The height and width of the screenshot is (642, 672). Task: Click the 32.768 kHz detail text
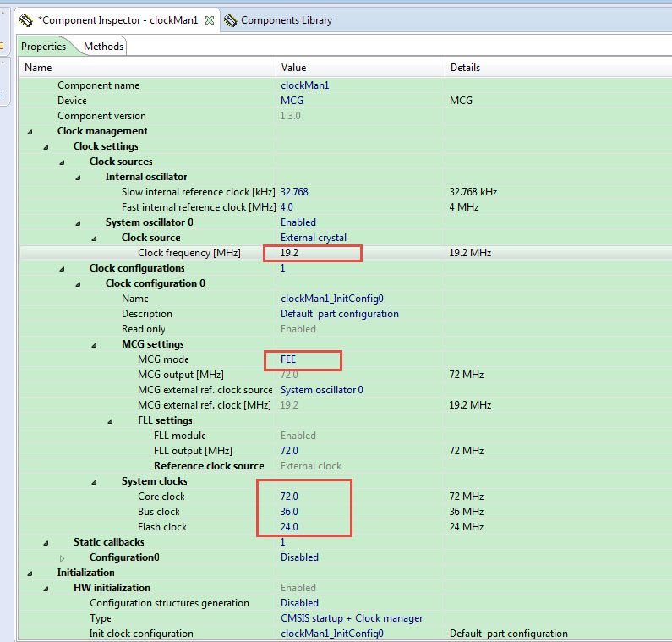point(473,192)
